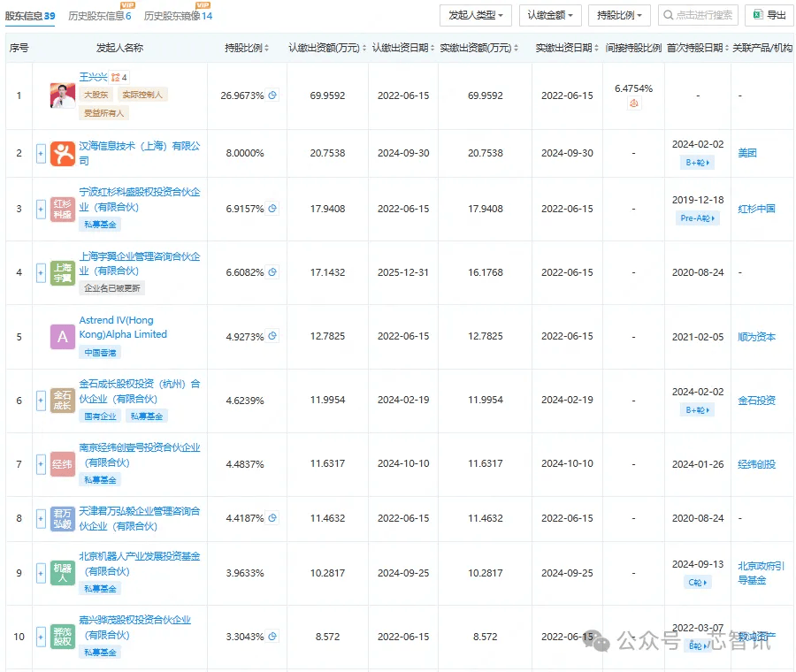Click B+轮 tag in 金石成长 row
796x672 pixels.
[x=698, y=410]
